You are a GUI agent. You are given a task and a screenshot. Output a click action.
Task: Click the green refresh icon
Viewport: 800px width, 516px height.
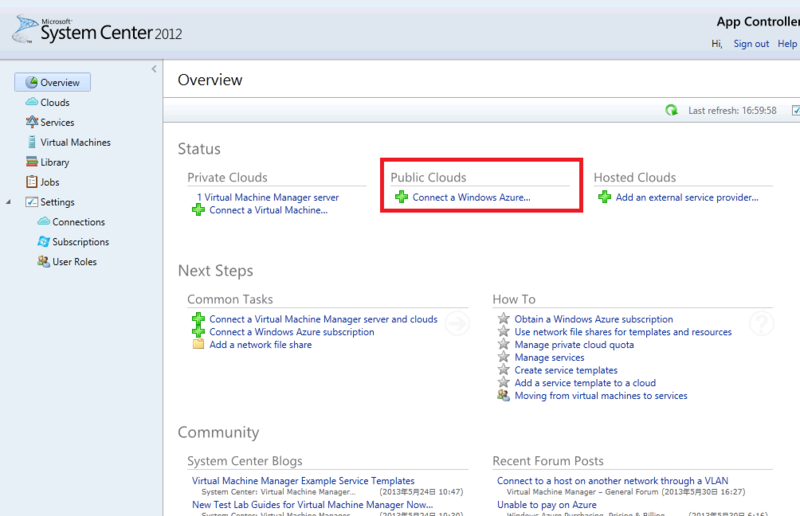[671, 110]
